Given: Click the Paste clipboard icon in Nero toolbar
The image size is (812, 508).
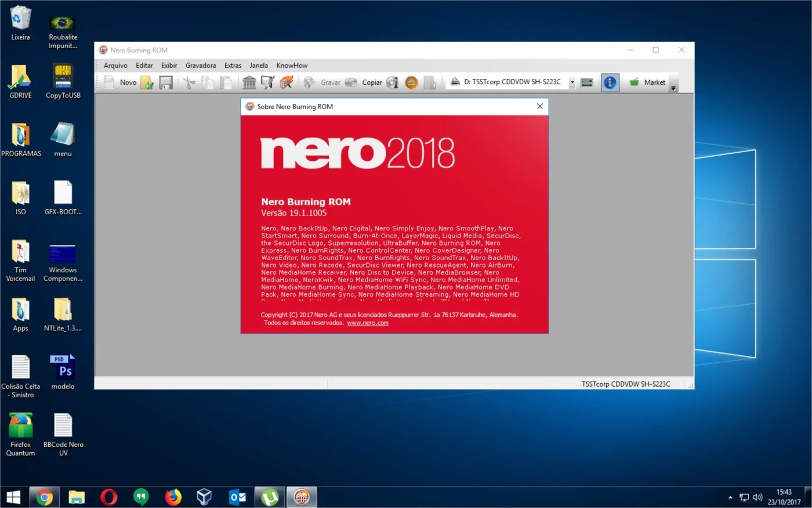Looking at the screenshot, I should (226, 82).
